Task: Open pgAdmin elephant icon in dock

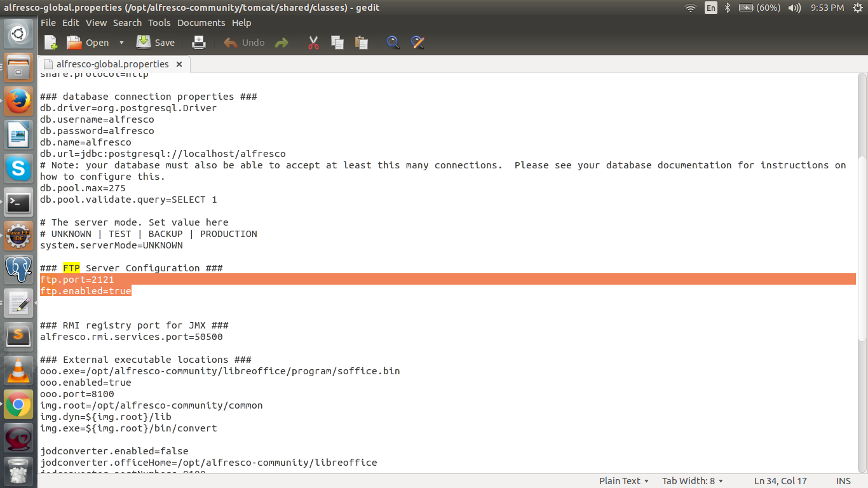Action: tap(18, 270)
